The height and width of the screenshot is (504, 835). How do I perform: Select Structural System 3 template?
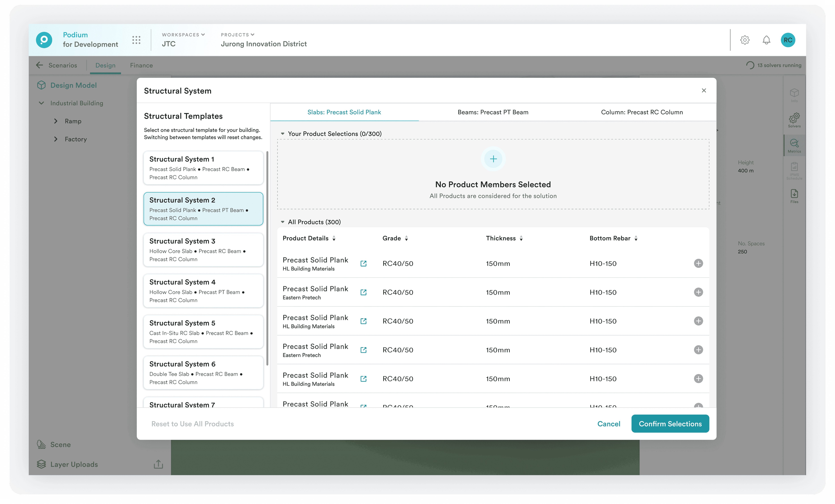[x=203, y=250]
